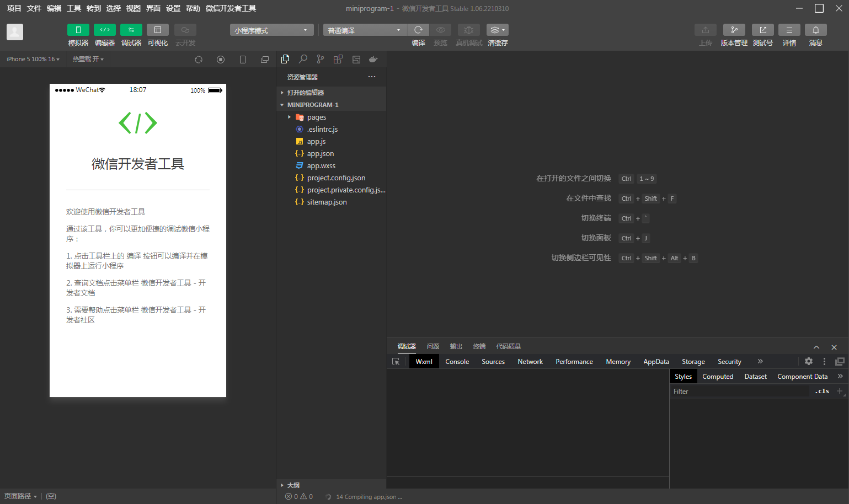Click the save/layout icon in the sidebar
This screenshot has height=504, width=849.
356,59
